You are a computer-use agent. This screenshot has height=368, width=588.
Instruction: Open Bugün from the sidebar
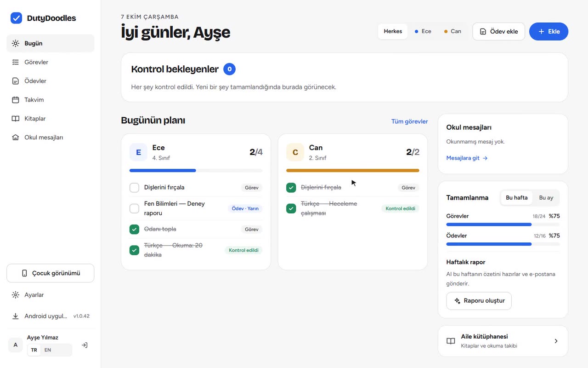coord(51,43)
